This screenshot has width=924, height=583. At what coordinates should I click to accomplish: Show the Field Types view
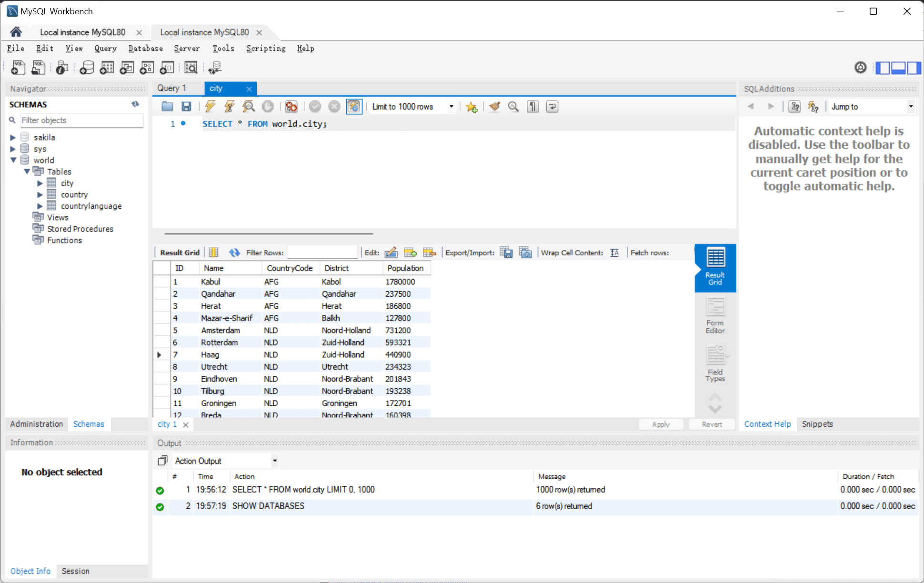[x=715, y=364]
